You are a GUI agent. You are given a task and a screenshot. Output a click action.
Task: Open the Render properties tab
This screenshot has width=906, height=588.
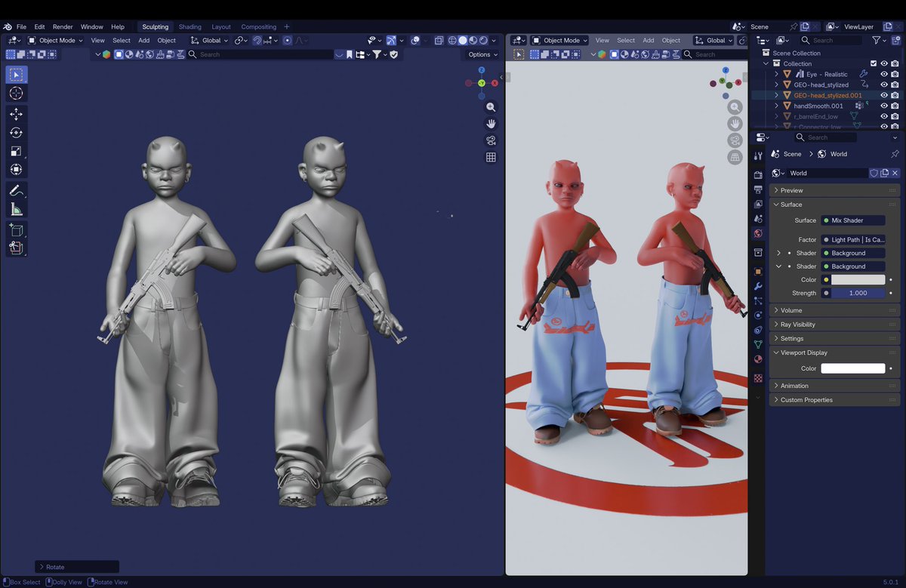758,175
